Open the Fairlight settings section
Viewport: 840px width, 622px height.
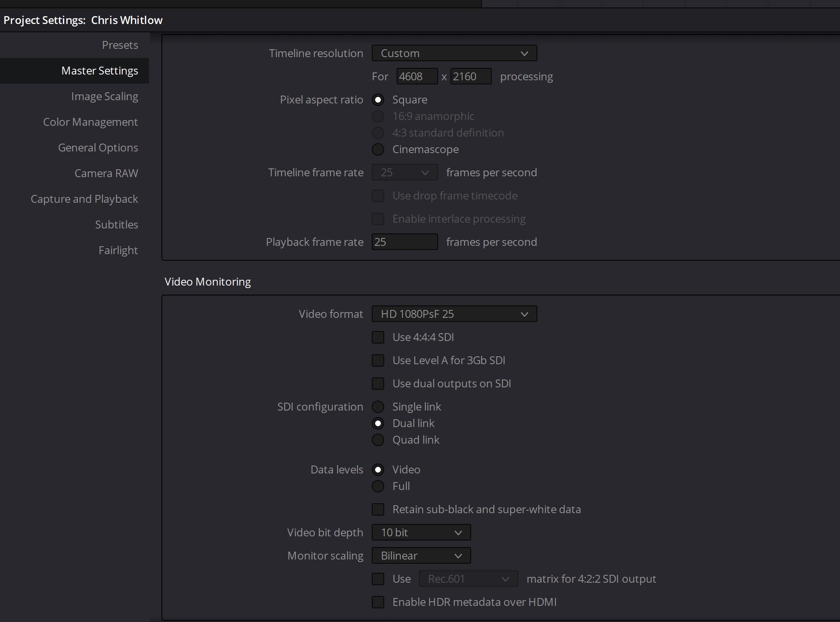[x=118, y=250]
